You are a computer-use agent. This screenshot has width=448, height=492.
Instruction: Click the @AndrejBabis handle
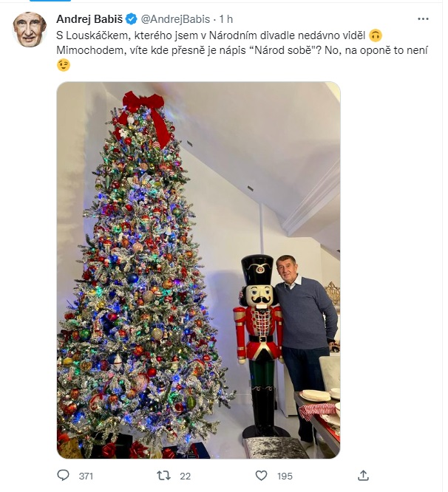pos(175,19)
